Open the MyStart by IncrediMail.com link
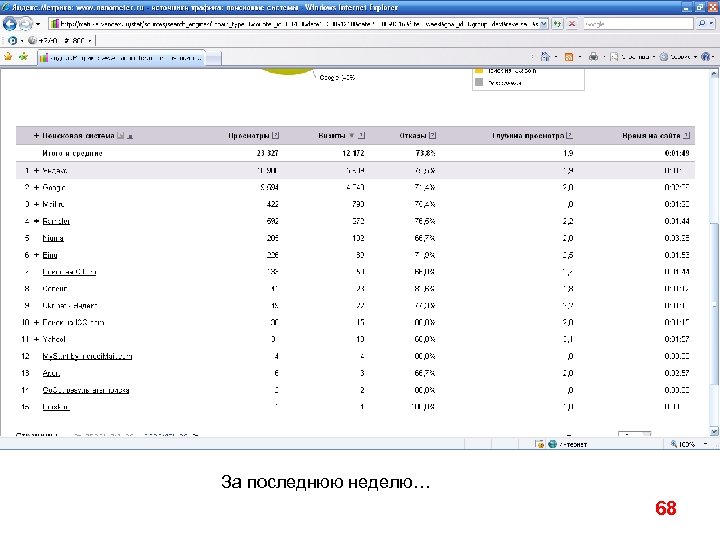 tap(87, 356)
